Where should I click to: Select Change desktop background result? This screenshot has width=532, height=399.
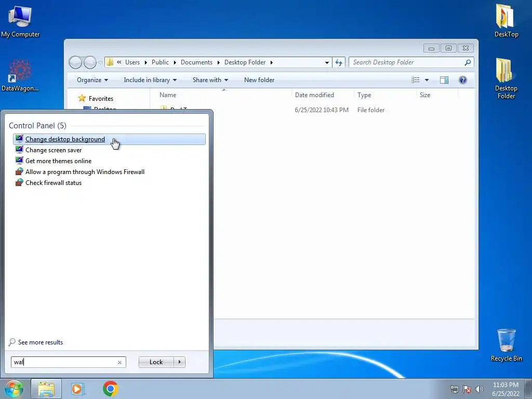coord(109,139)
